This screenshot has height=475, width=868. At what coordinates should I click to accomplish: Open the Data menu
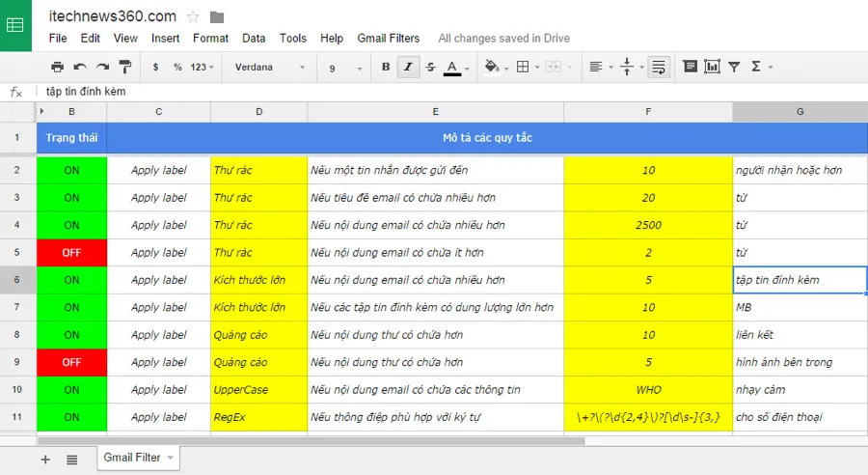coord(254,39)
